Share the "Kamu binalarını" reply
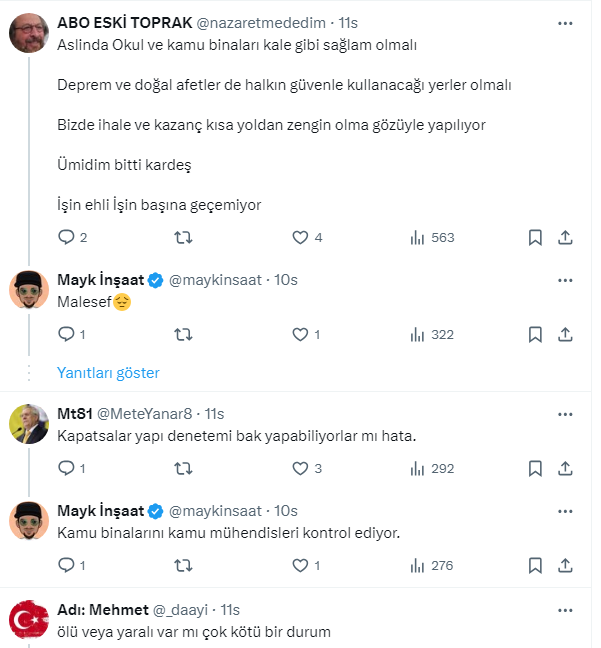The height and width of the screenshot is (648, 601). coord(565,565)
